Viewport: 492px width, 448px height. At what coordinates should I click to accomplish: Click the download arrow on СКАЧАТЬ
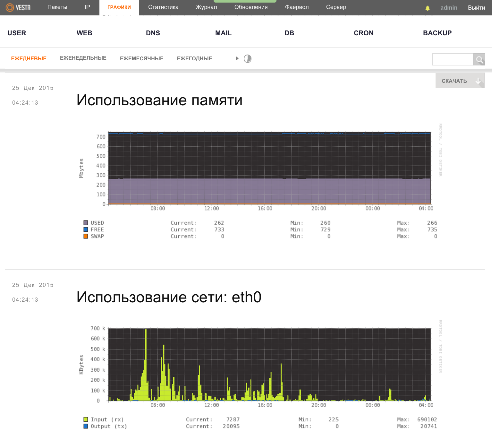click(x=479, y=81)
